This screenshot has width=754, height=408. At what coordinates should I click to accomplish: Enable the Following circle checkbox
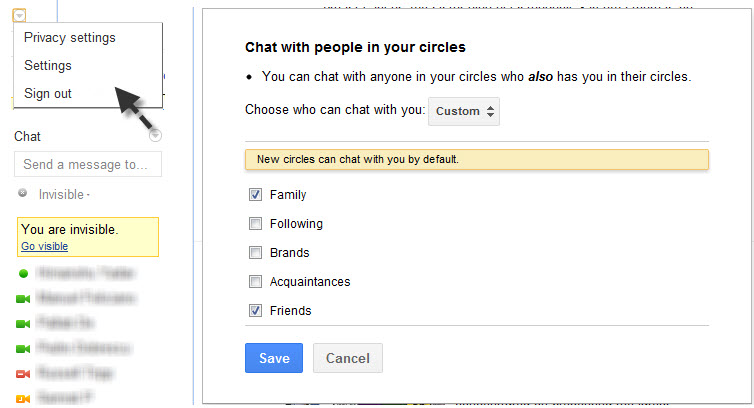255,223
